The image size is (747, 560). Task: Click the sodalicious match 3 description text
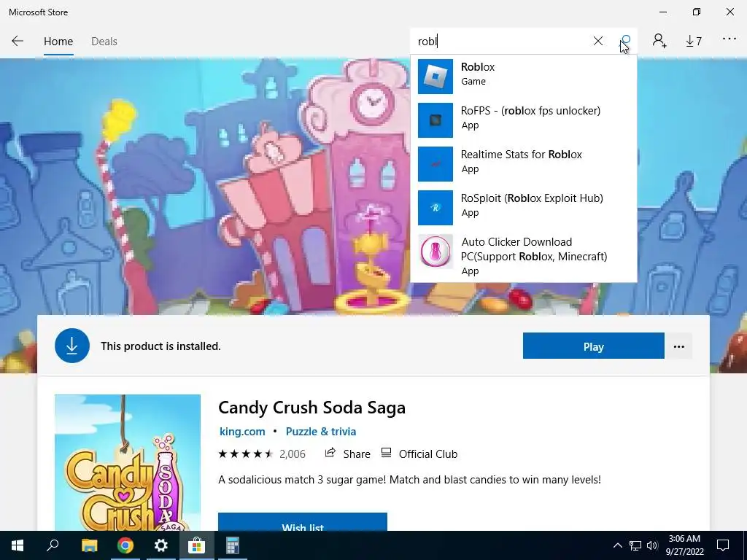pyautogui.click(x=409, y=480)
